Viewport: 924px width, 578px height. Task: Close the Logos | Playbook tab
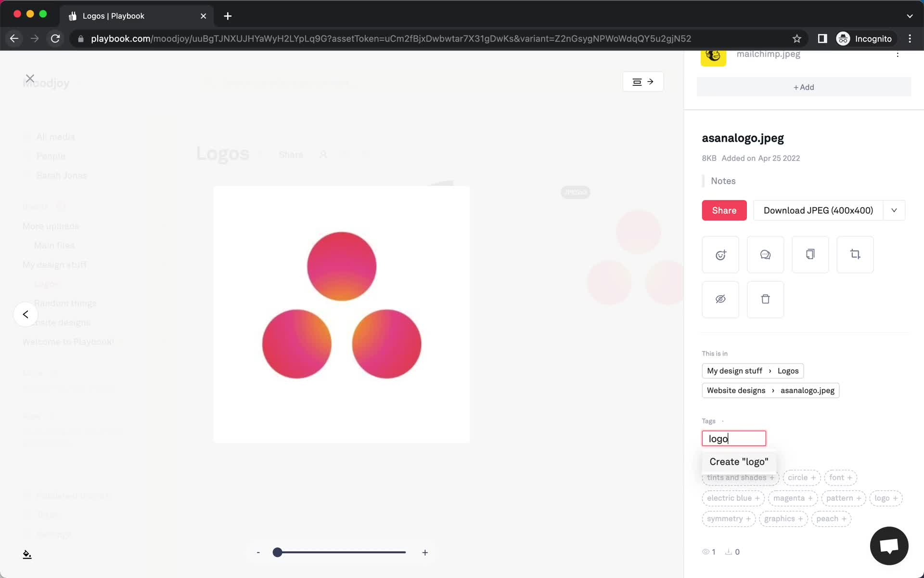[x=203, y=16]
